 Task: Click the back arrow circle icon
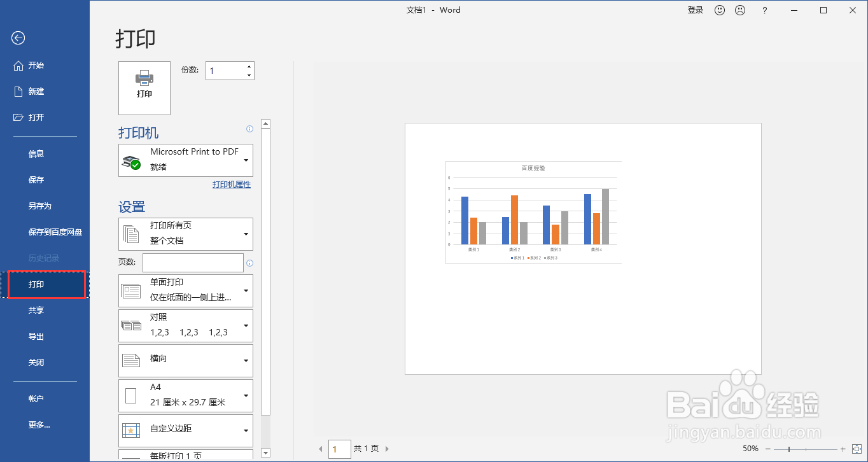[18, 38]
